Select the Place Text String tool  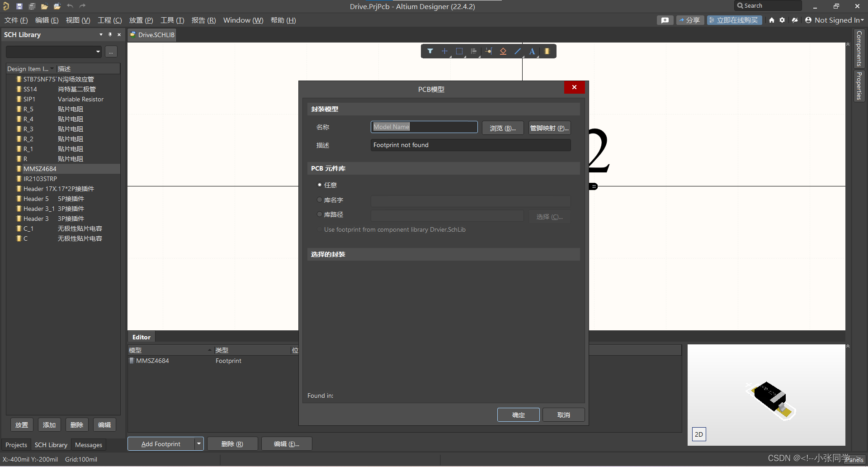pos(532,51)
